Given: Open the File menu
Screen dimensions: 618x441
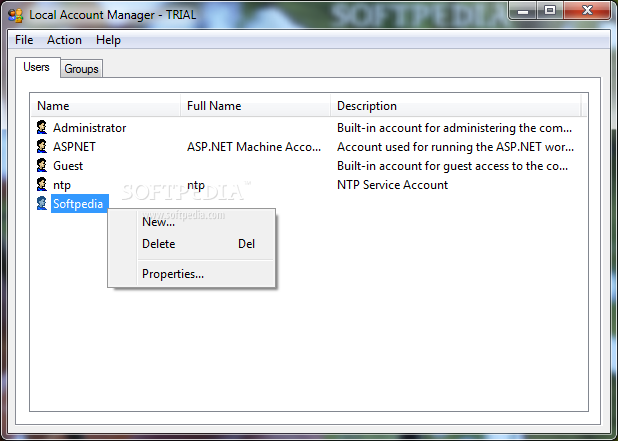Looking at the screenshot, I should [x=24, y=40].
